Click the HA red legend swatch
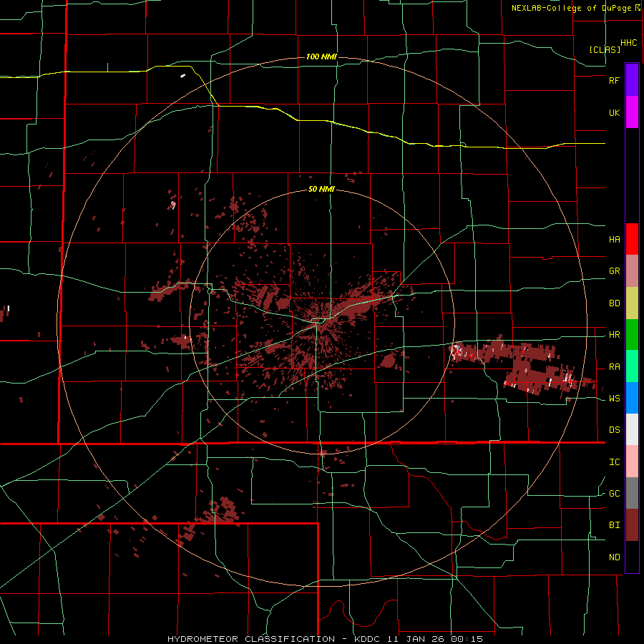Viewport: 644px width, 644px height. tap(632, 239)
